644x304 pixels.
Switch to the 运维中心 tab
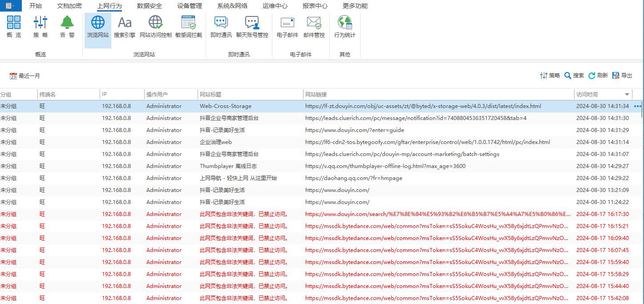pyautogui.click(x=275, y=6)
